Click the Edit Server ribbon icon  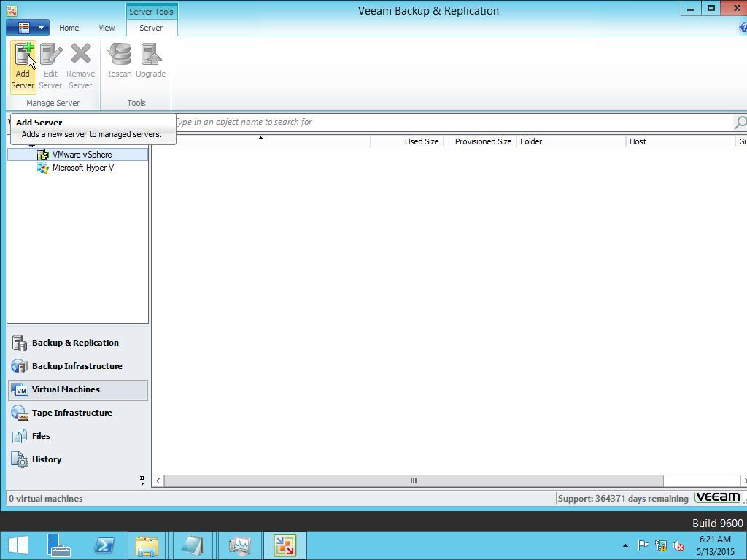coord(50,66)
